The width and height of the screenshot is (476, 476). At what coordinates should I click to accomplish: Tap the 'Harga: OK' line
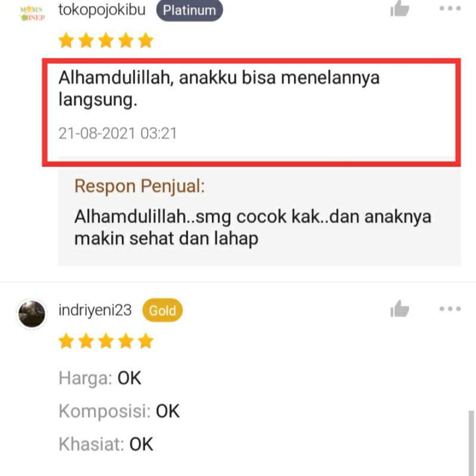point(100,378)
